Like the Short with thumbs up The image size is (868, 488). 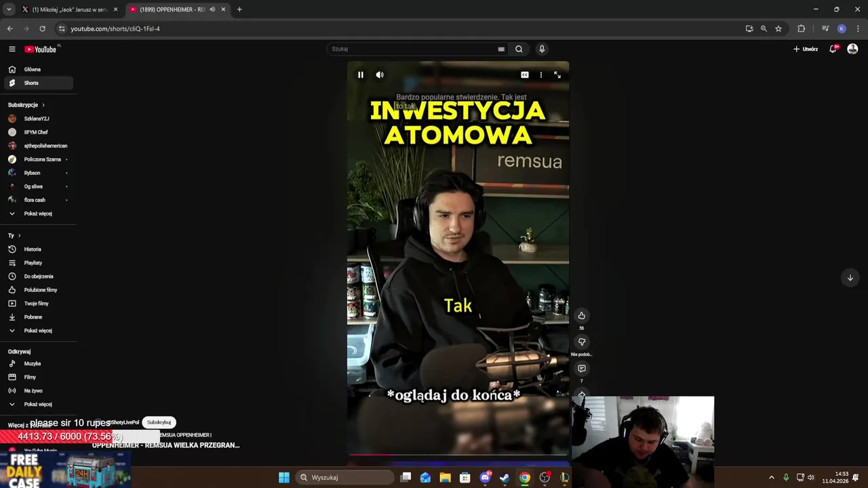click(581, 315)
